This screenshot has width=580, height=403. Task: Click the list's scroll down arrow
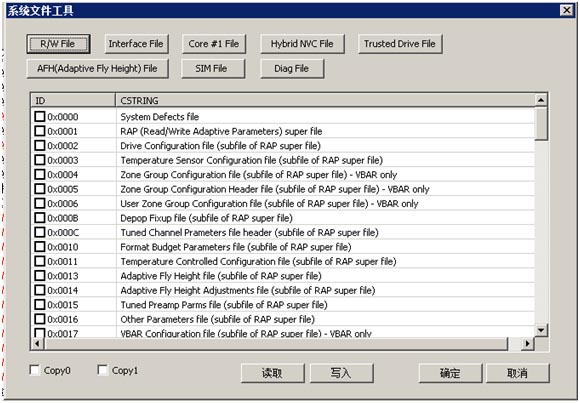(541, 330)
